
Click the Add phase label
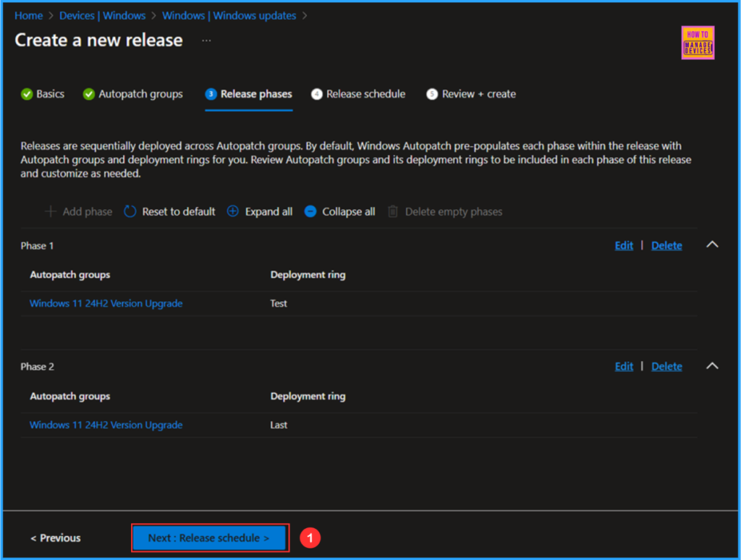click(88, 212)
